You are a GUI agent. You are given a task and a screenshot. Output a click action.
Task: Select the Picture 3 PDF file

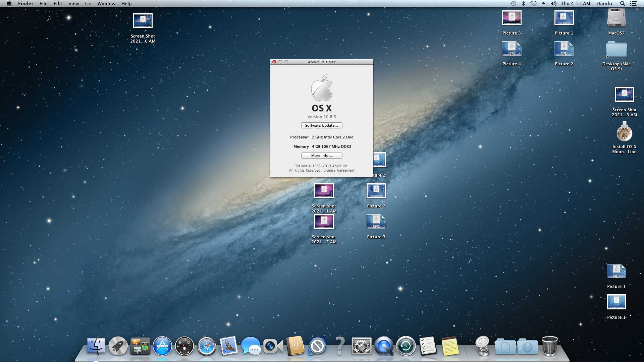click(376, 222)
